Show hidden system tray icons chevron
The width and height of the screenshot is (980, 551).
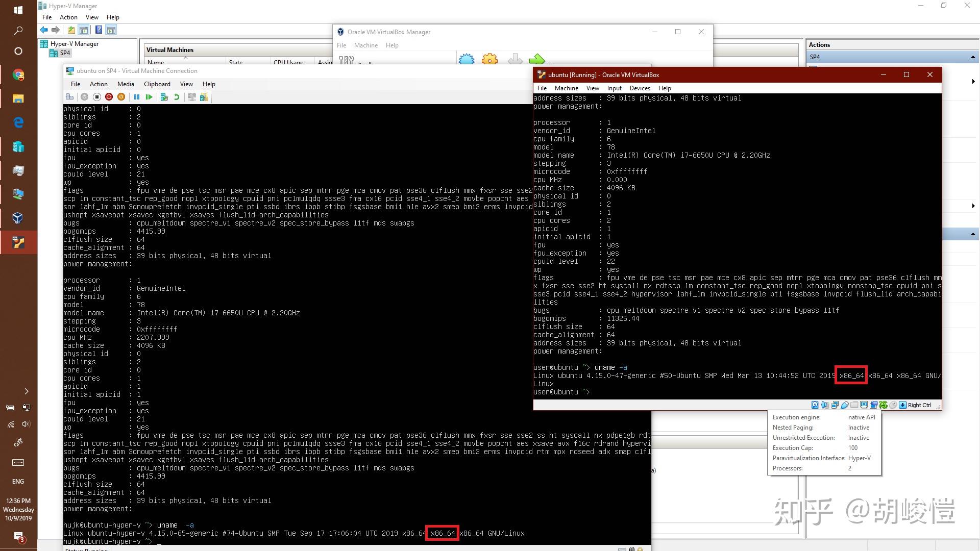tap(27, 391)
